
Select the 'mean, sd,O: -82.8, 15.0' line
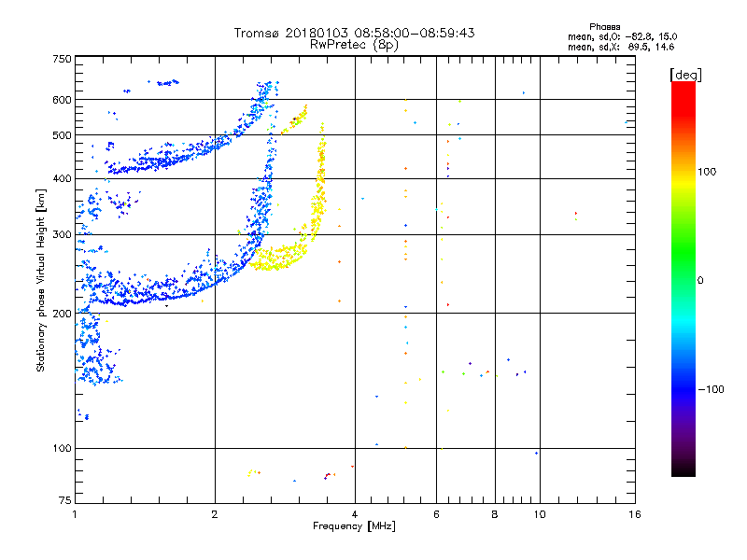coord(622,36)
